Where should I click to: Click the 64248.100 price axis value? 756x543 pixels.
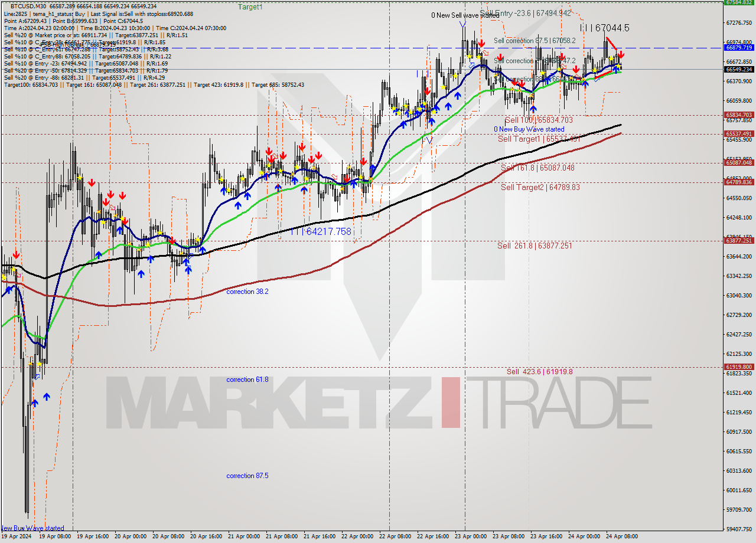click(739, 218)
